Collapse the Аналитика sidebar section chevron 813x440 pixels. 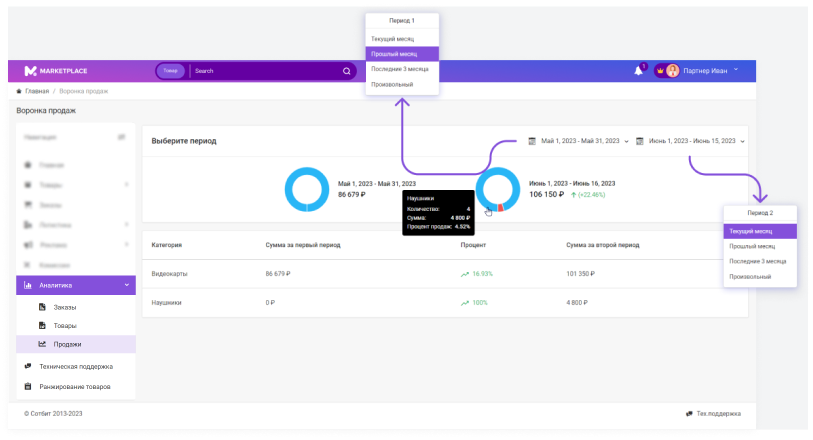click(127, 285)
